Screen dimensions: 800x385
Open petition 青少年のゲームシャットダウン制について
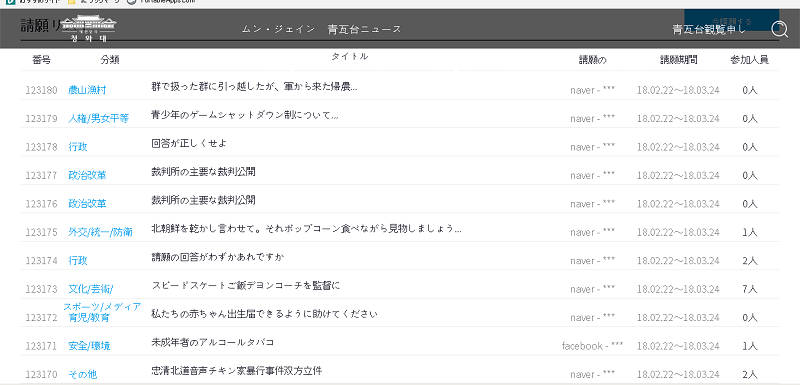tap(244, 115)
